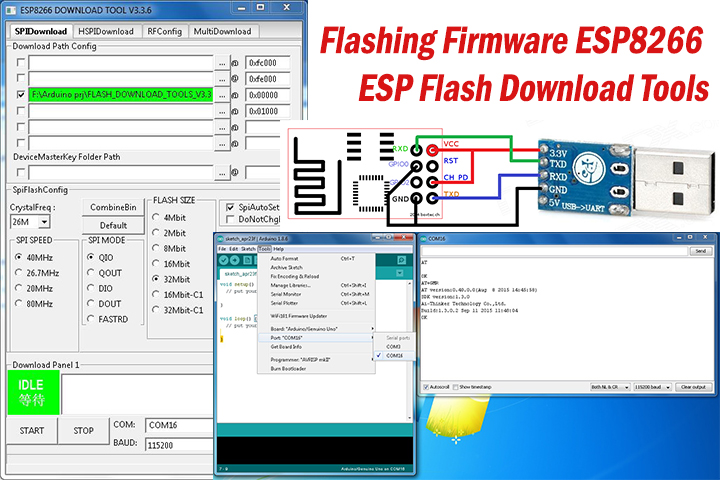Open the Arduino Sketch menu
This screenshot has width=720, height=480.
tap(248, 249)
